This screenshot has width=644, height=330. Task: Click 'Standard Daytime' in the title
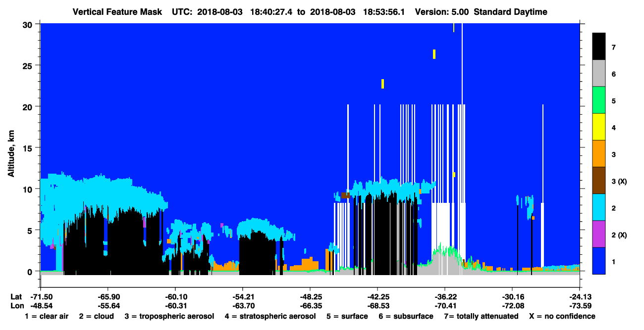click(x=510, y=12)
